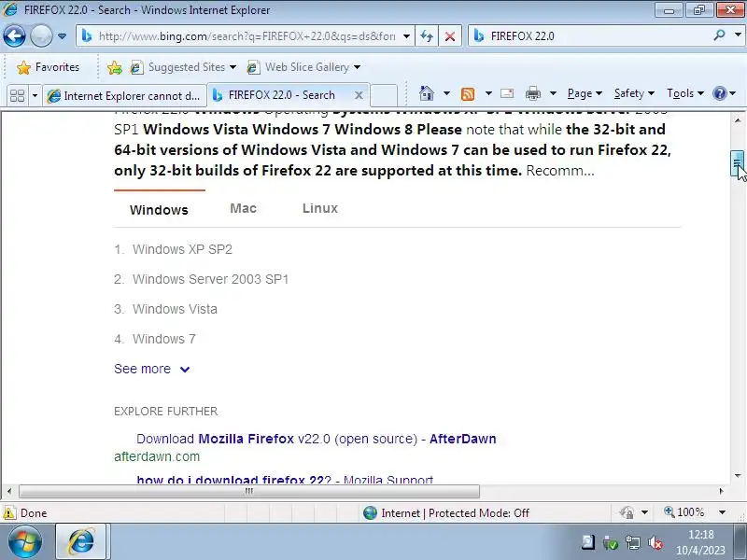Click the Windows XP SP2 list item
The width and height of the screenshot is (747, 560).
click(182, 249)
